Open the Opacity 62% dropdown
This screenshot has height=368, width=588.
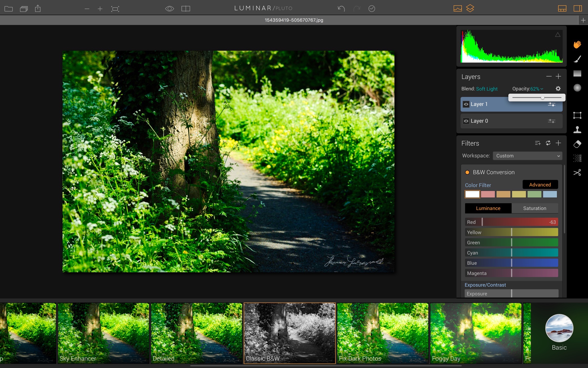pos(537,89)
